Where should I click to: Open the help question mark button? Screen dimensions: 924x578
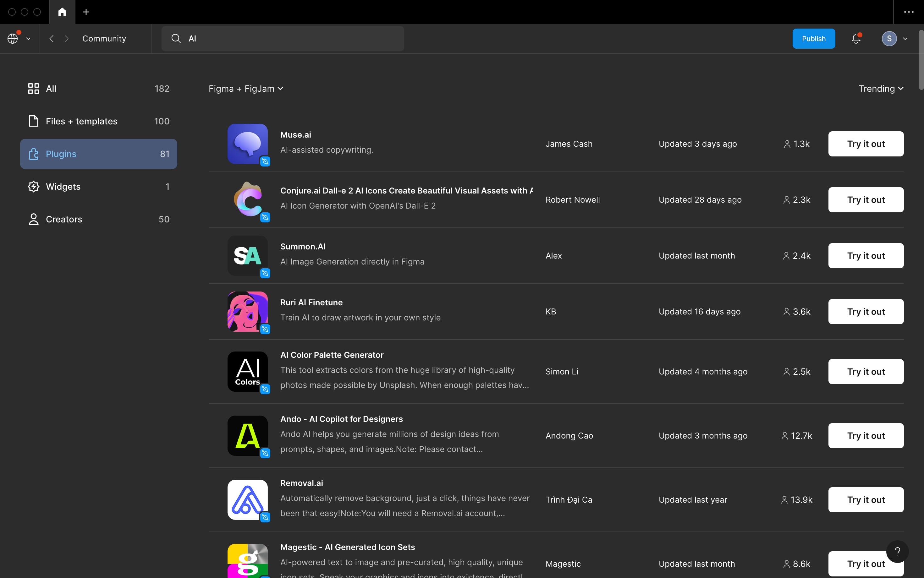[x=897, y=552]
